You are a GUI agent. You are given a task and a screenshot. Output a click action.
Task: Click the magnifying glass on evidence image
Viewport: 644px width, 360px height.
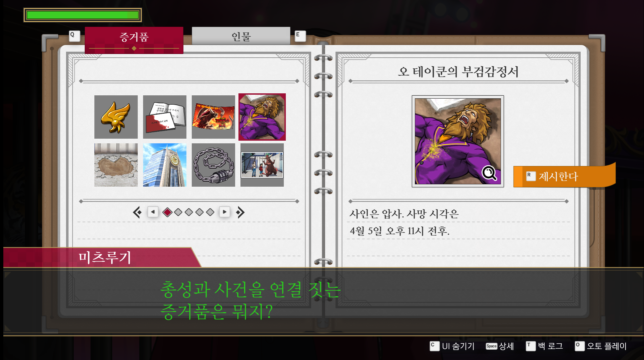pos(489,173)
